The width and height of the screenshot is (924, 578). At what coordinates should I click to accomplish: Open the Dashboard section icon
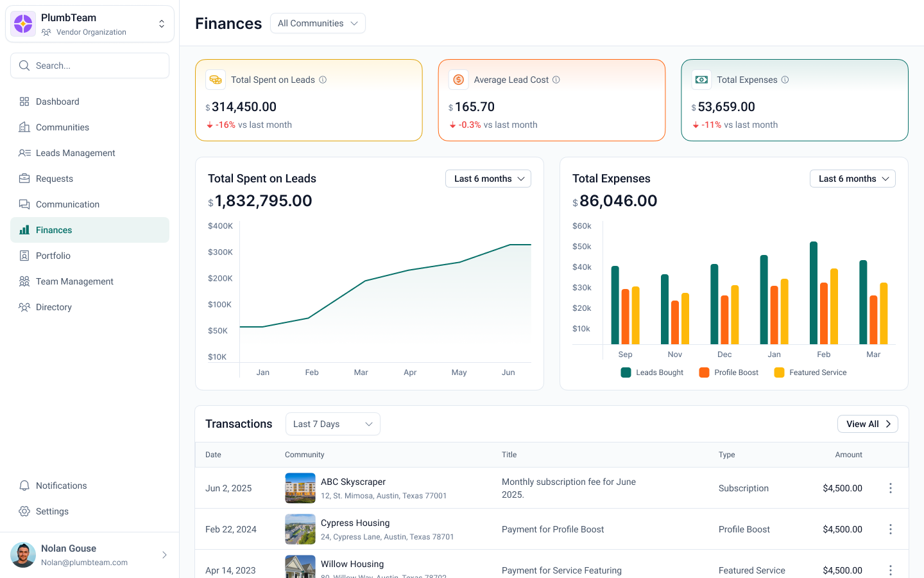[x=24, y=101]
